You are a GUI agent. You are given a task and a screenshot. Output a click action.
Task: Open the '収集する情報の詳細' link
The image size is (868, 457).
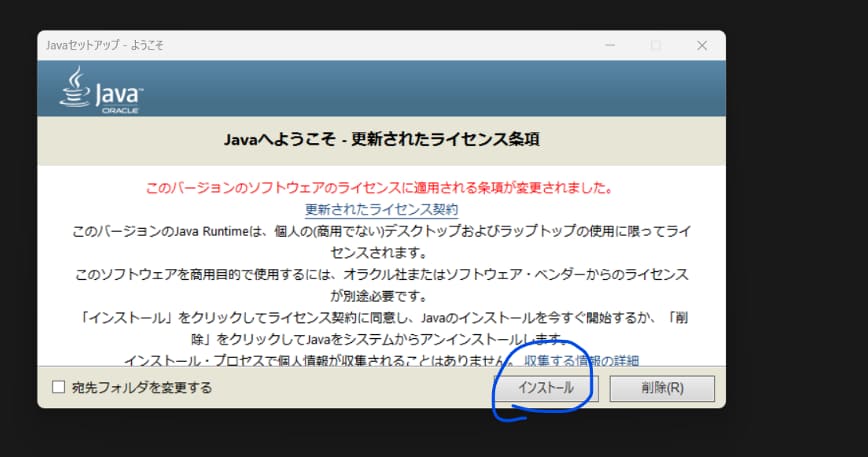[x=581, y=360]
